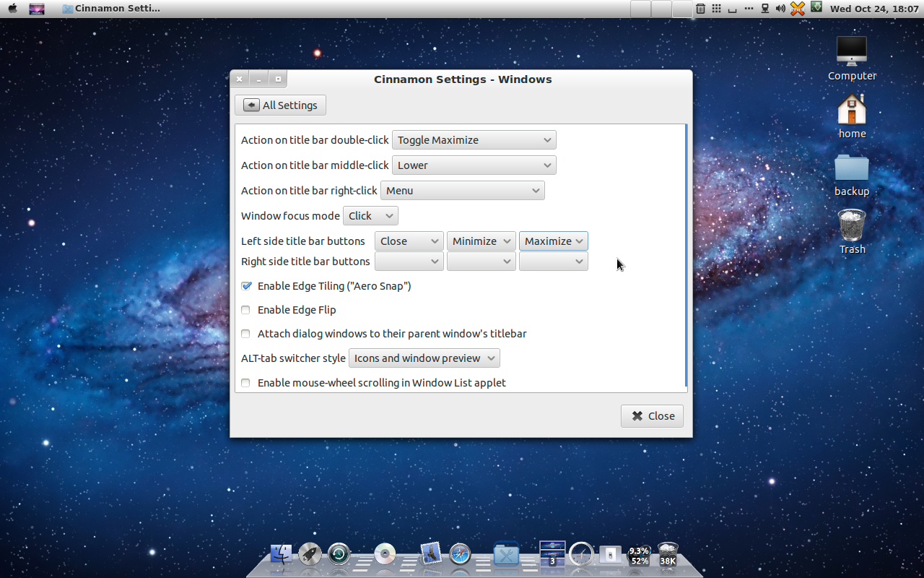Open the left side Minimize button dropdown

point(481,241)
